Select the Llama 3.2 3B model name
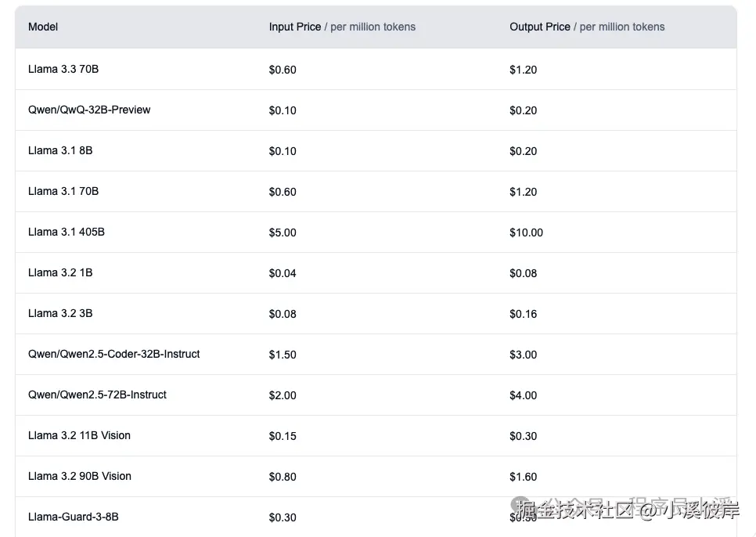Image resolution: width=756 pixels, height=537 pixels. [x=60, y=313]
